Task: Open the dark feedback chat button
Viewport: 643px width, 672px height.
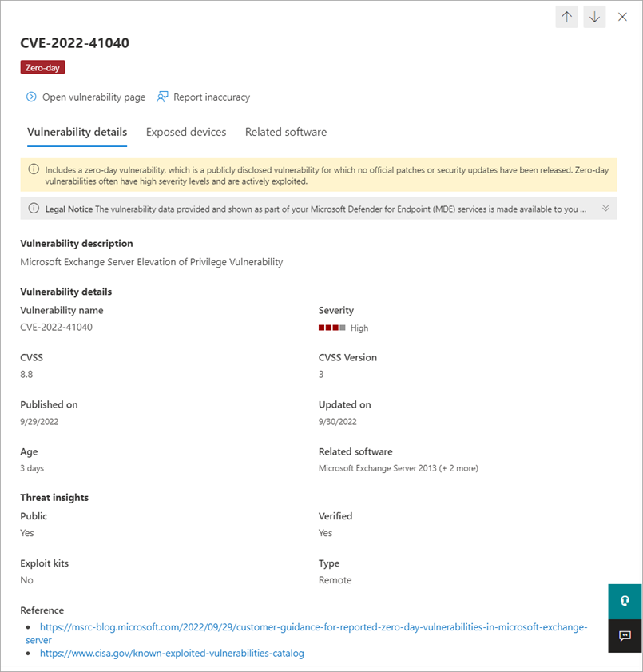Action: (x=625, y=636)
